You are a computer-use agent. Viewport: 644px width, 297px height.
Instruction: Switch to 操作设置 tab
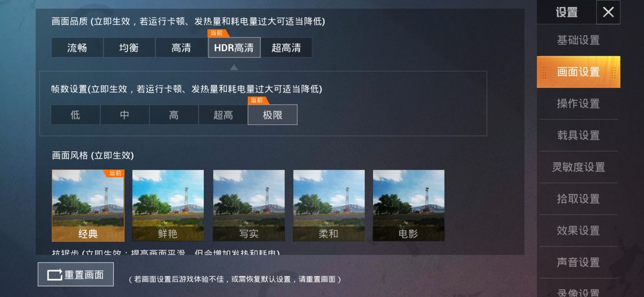578,103
